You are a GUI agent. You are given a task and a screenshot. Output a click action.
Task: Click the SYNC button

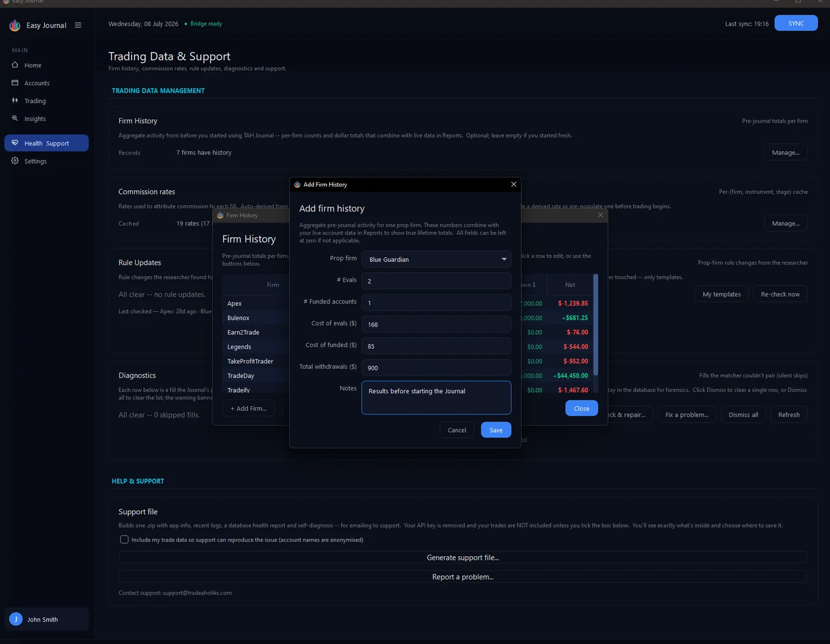(x=796, y=24)
